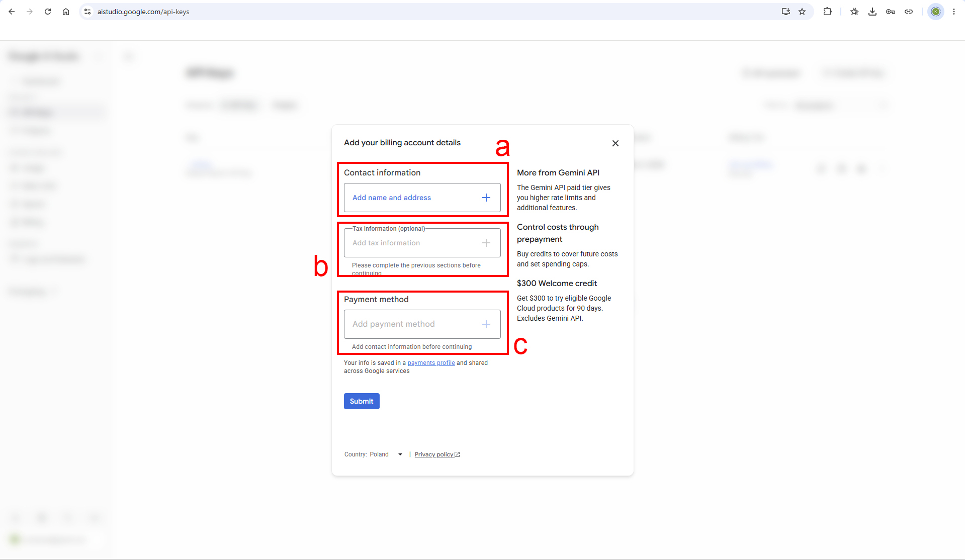Click the Add tax information field
965x560 pixels.
pos(422,243)
